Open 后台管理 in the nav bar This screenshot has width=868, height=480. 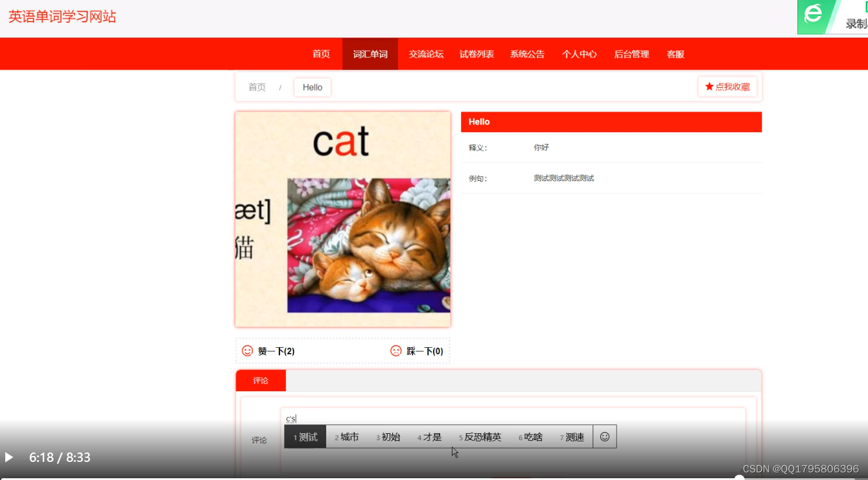[631, 54]
